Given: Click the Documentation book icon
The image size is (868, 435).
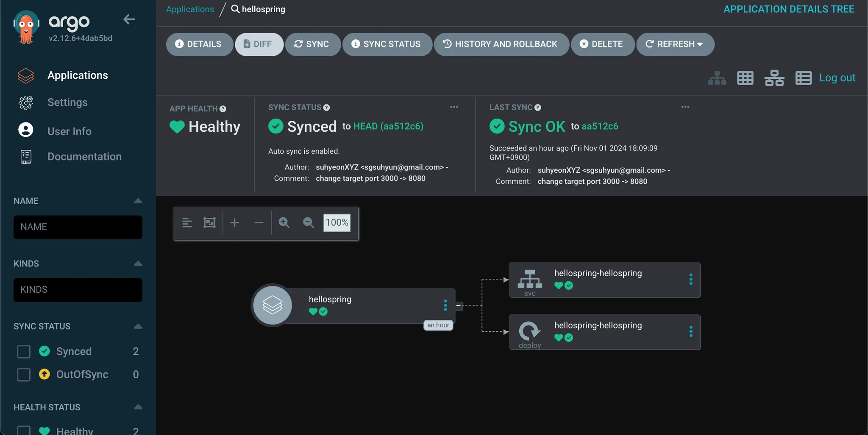Looking at the screenshot, I should coord(26,157).
